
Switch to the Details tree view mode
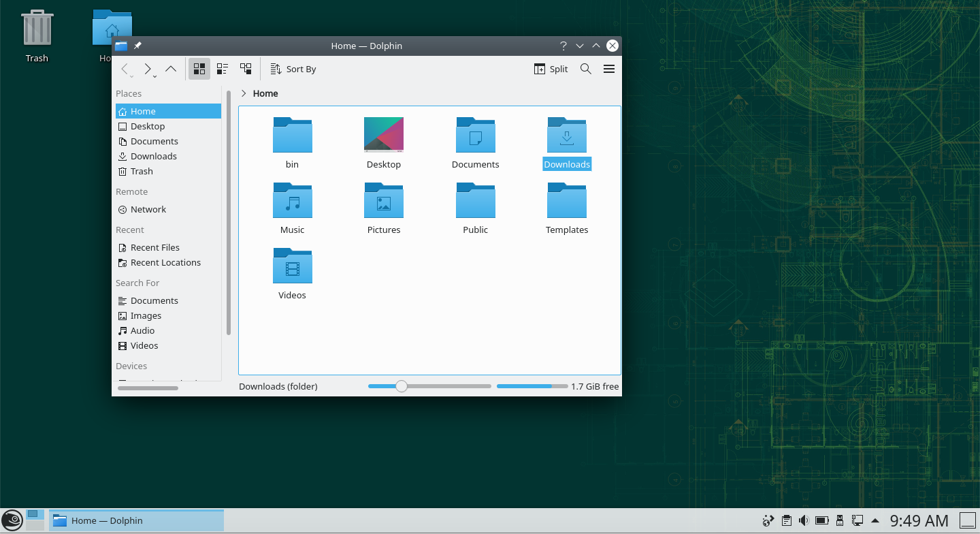(x=246, y=68)
